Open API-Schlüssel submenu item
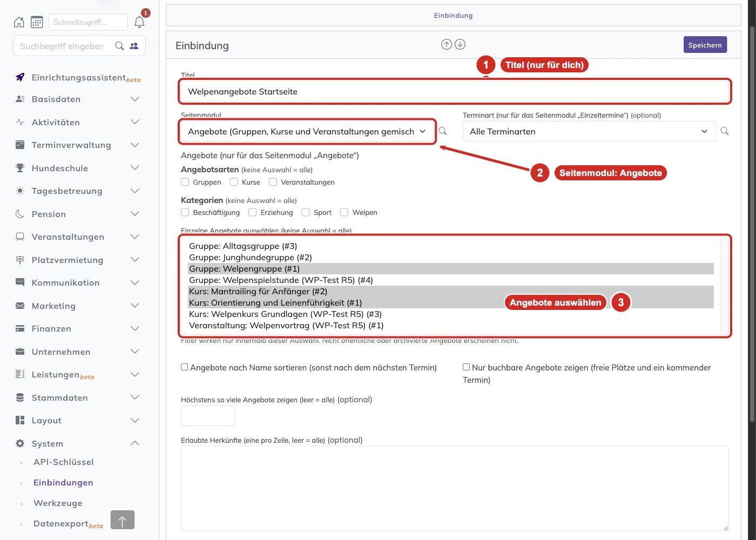 click(64, 462)
